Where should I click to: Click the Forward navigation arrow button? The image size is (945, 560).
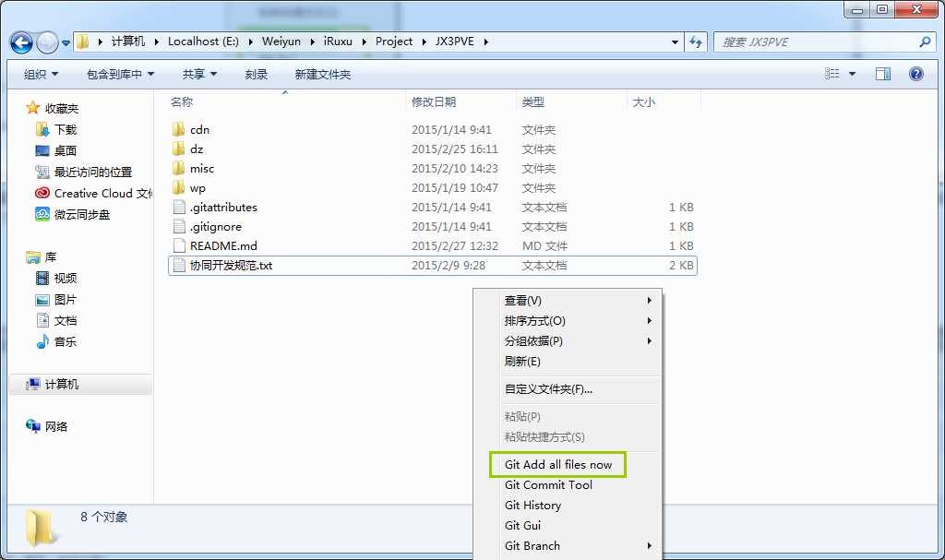pos(48,42)
